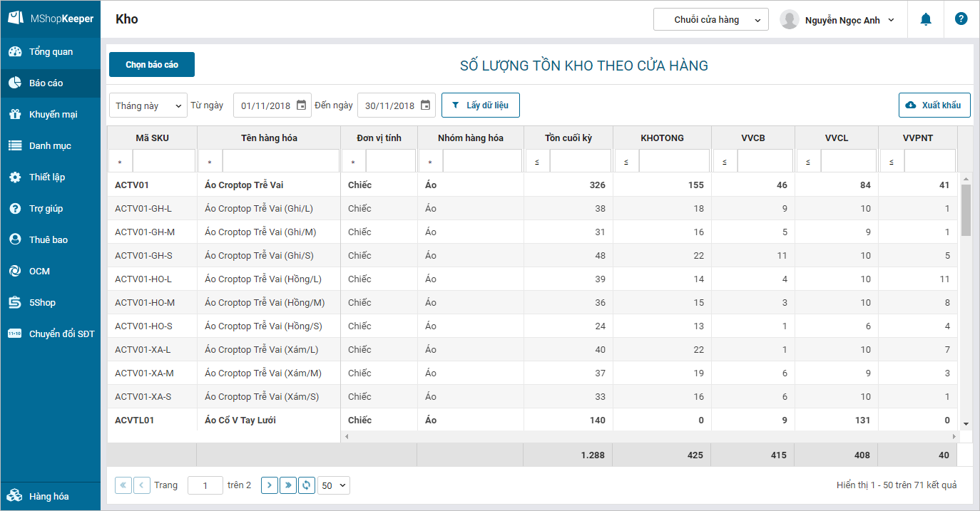
Task: Click the Tên hàng hóa filter field
Action: click(280, 161)
